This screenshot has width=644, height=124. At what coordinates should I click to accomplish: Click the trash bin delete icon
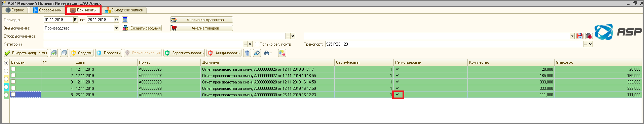tap(247, 53)
